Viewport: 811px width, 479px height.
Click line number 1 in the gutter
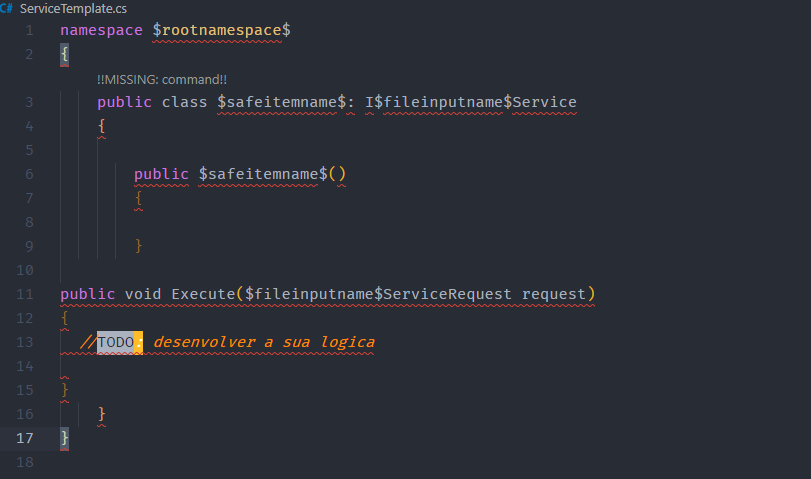pyautogui.click(x=29, y=31)
